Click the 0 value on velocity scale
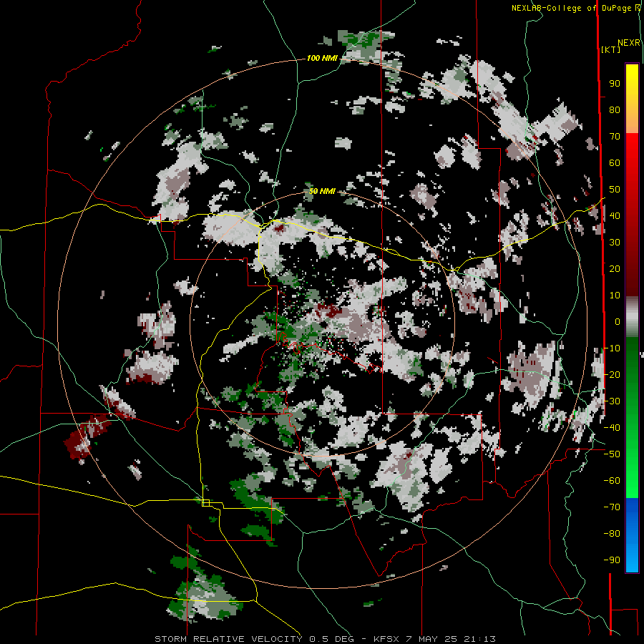Screen dimensions: 644x644 618,322
